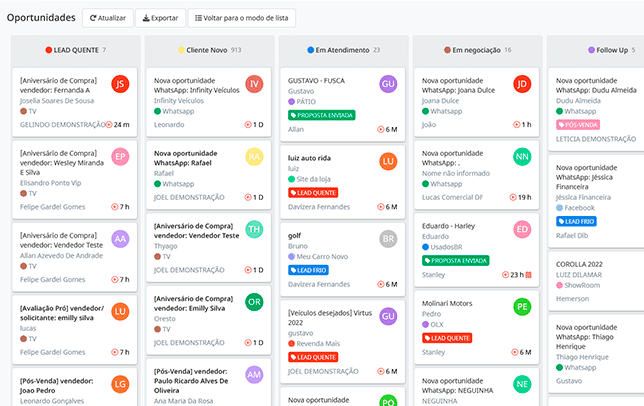This screenshot has width=644, height=406.
Task: Click contact name LUIZ DILAMAR
Action: coord(579,275)
